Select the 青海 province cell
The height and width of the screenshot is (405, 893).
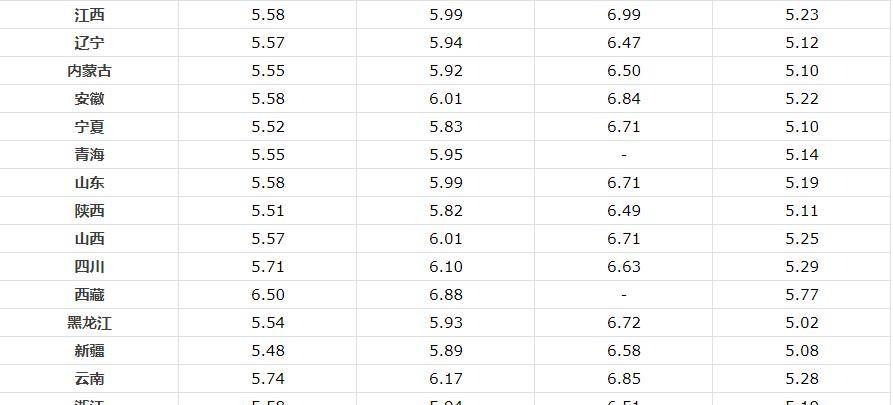point(89,154)
